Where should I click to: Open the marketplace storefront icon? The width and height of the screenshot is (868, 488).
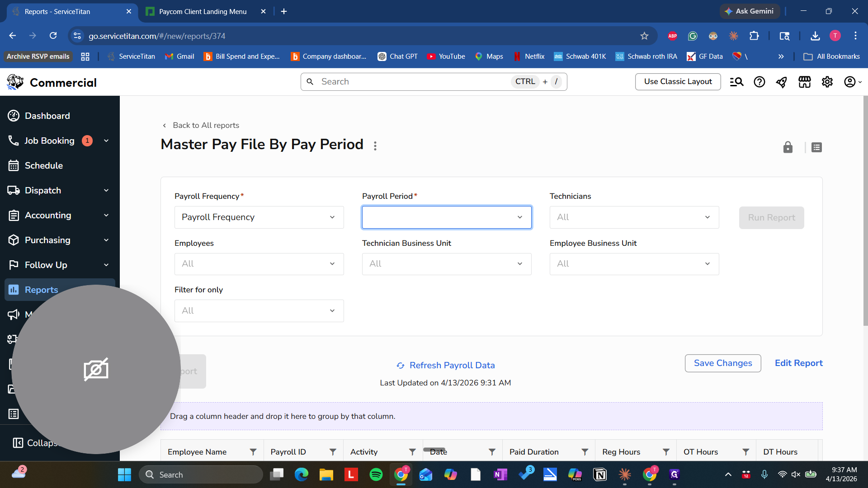point(804,82)
